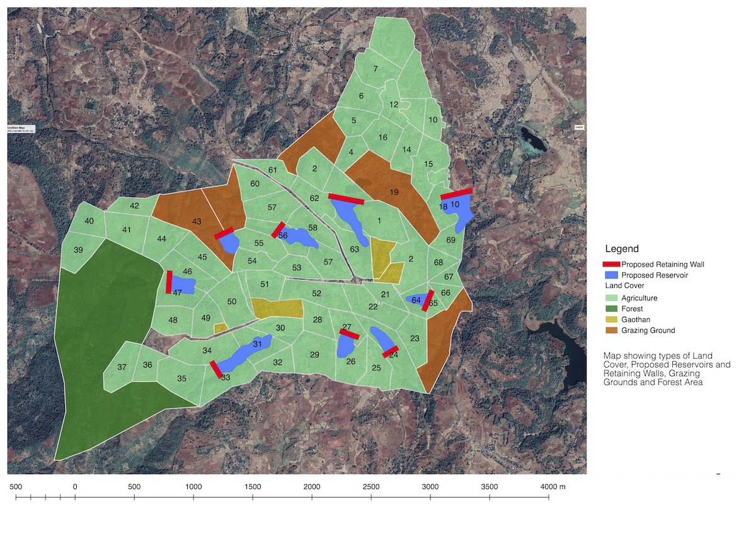756x534 pixels.
Task: Click the red retaining wall near parcel 65
Action: 428,300
